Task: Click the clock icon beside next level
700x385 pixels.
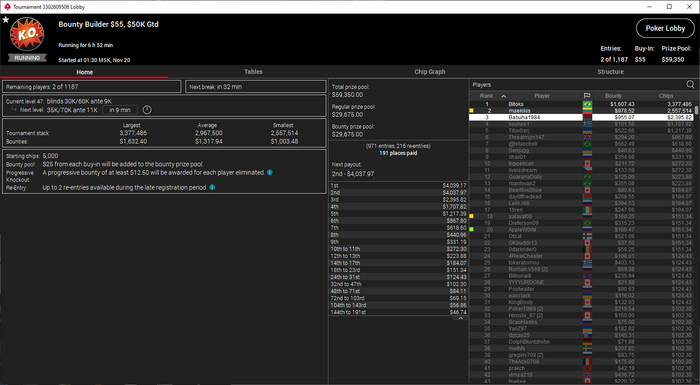Action: 147,110
